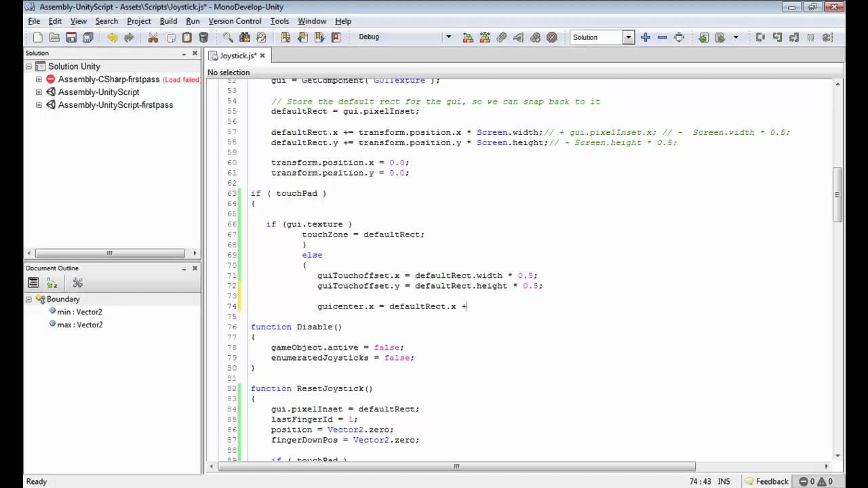This screenshot has width=868, height=488.
Task: Minimize the Document Outline panel
Action: [184, 268]
